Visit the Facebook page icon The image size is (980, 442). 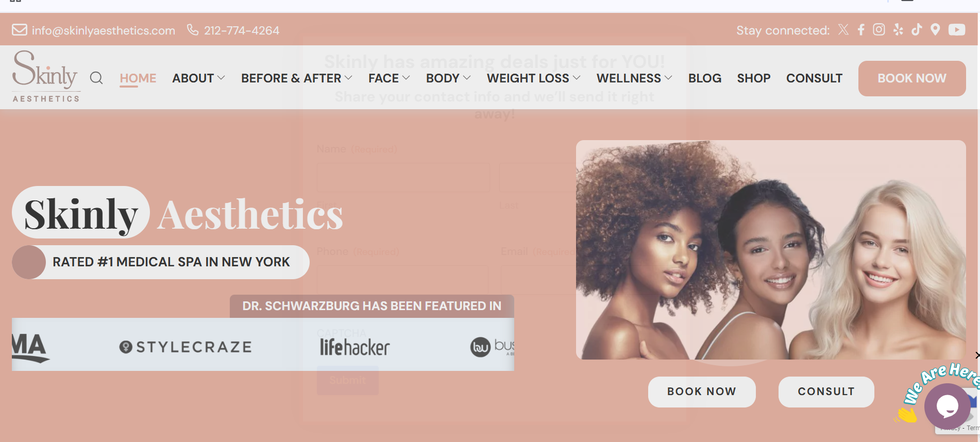click(x=861, y=30)
